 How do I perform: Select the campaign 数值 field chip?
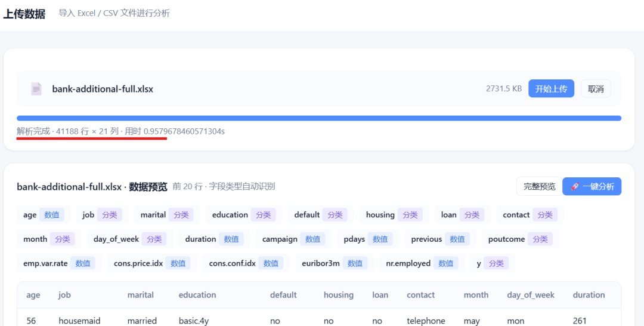293,239
